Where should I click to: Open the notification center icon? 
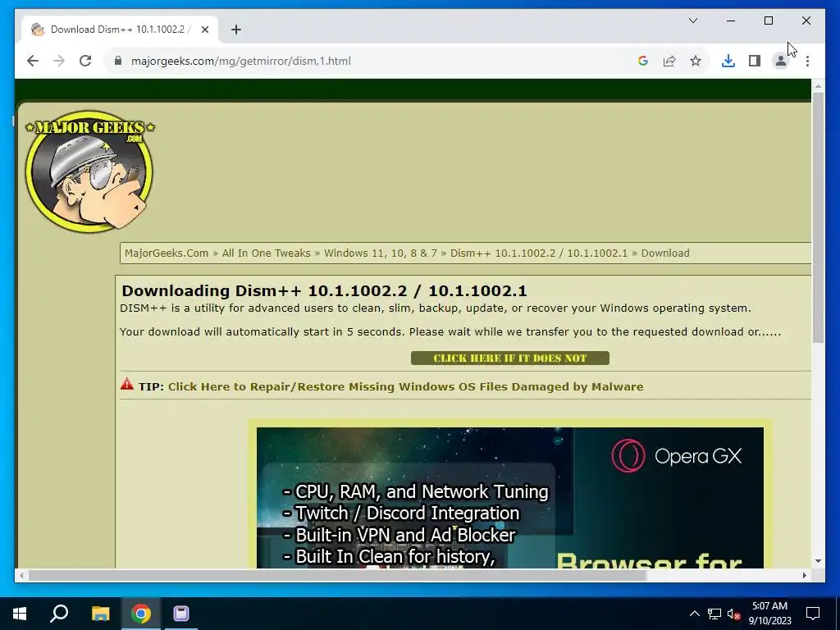click(813, 614)
